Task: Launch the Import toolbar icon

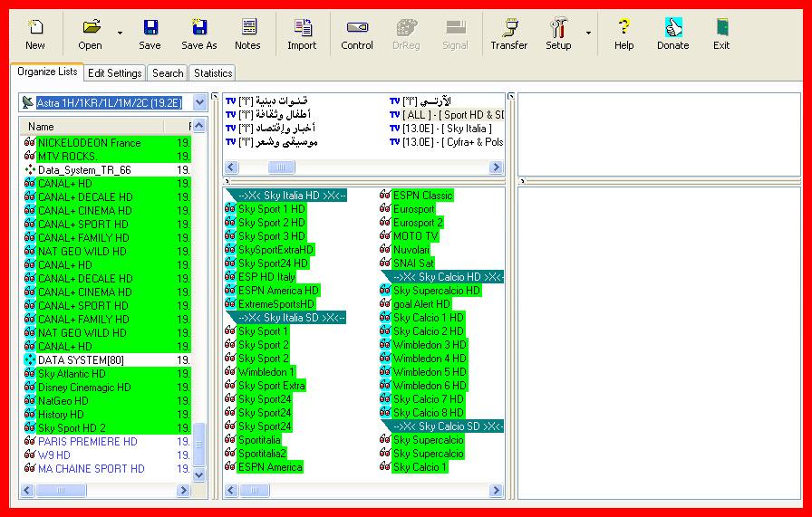Action: coord(303,27)
